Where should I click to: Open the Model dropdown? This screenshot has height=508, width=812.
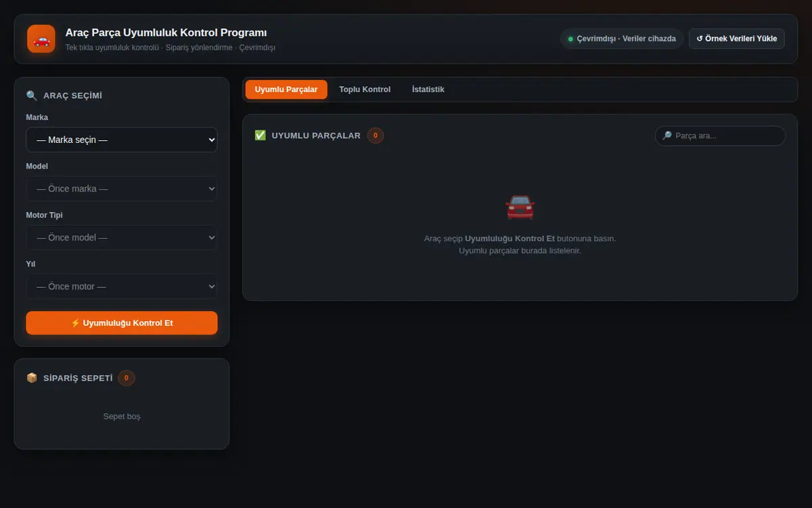point(122,189)
